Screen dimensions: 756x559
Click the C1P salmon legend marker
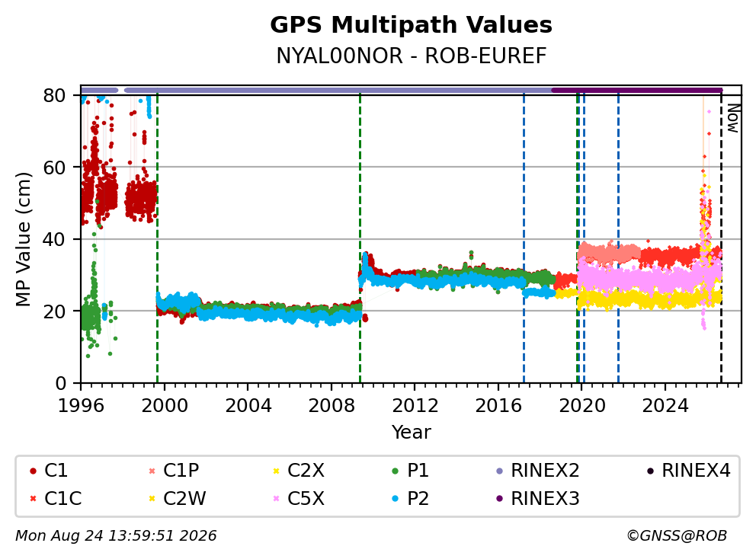(x=152, y=471)
